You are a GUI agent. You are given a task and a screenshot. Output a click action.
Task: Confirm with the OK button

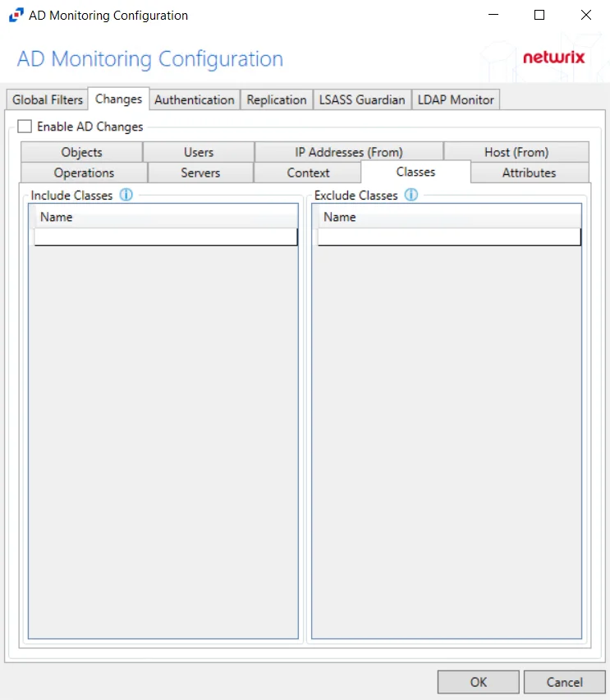(479, 682)
